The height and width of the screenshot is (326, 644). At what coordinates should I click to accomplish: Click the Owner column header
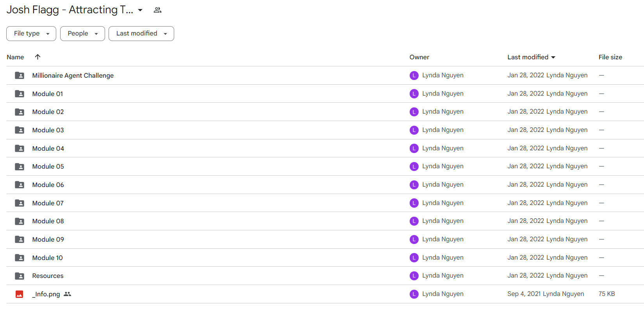click(419, 57)
